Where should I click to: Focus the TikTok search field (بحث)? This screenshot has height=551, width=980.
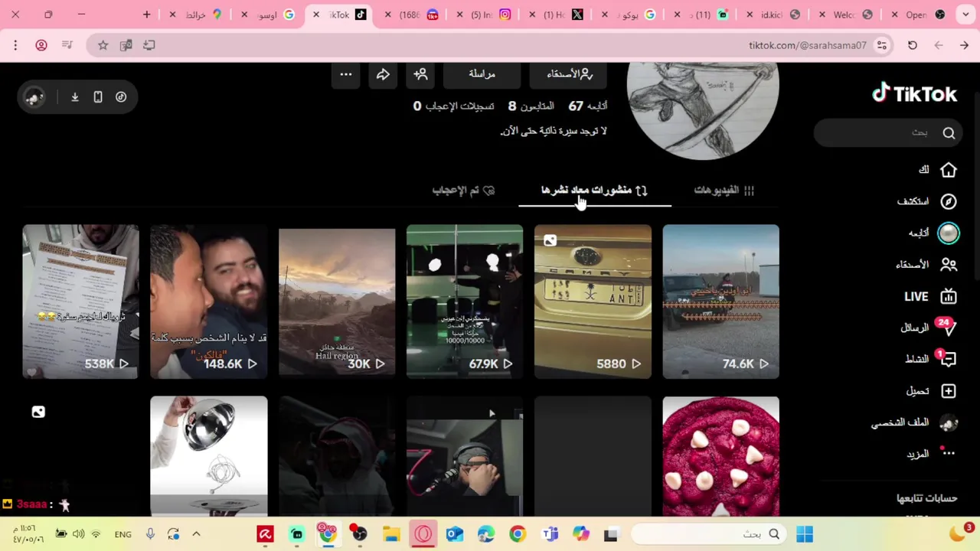click(x=887, y=133)
